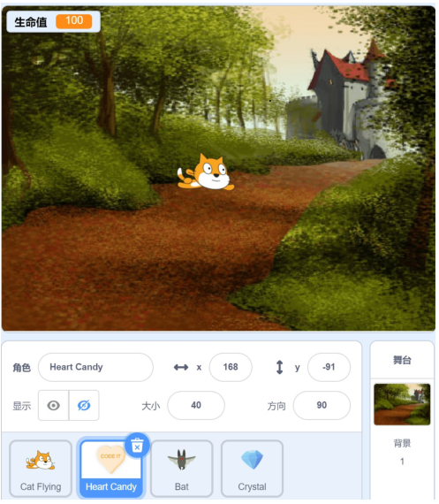The image size is (439, 504).
Task: Select the stage backdrop thumbnail
Action: coord(402,404)
